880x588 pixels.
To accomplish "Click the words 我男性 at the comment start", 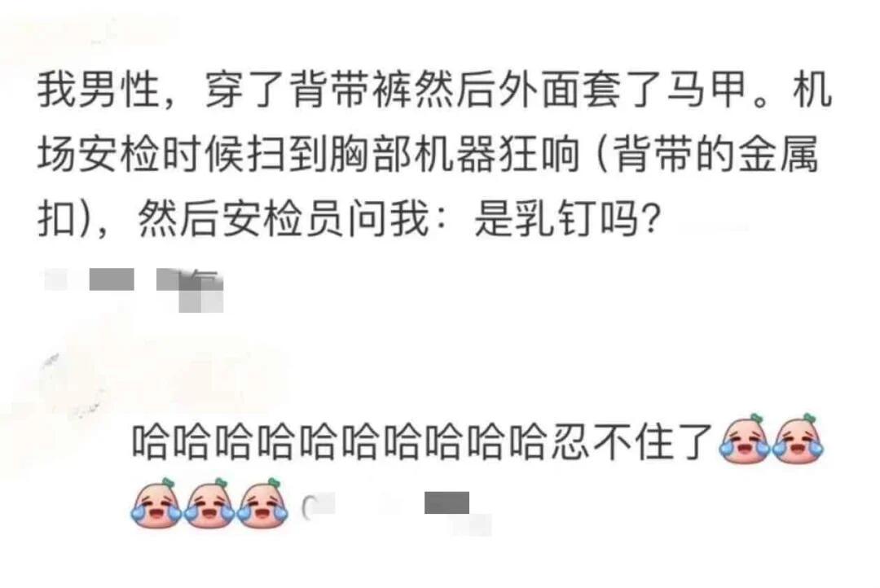I will (99, 90).
